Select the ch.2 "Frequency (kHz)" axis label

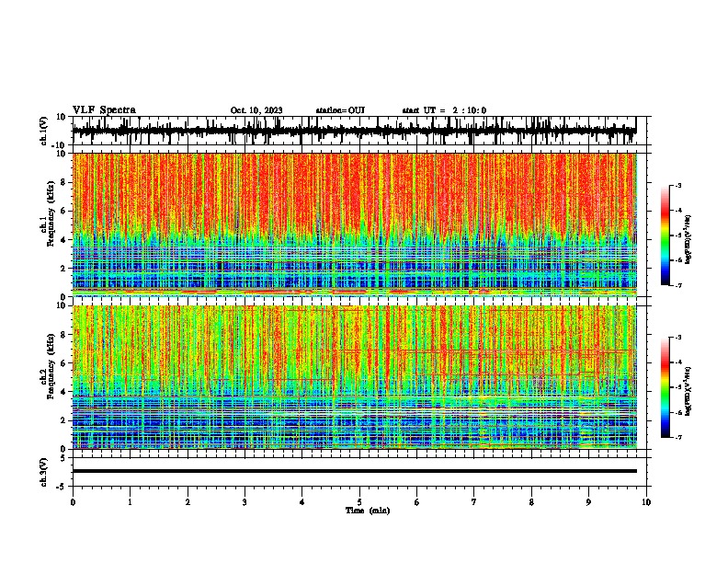pos(51,366)
